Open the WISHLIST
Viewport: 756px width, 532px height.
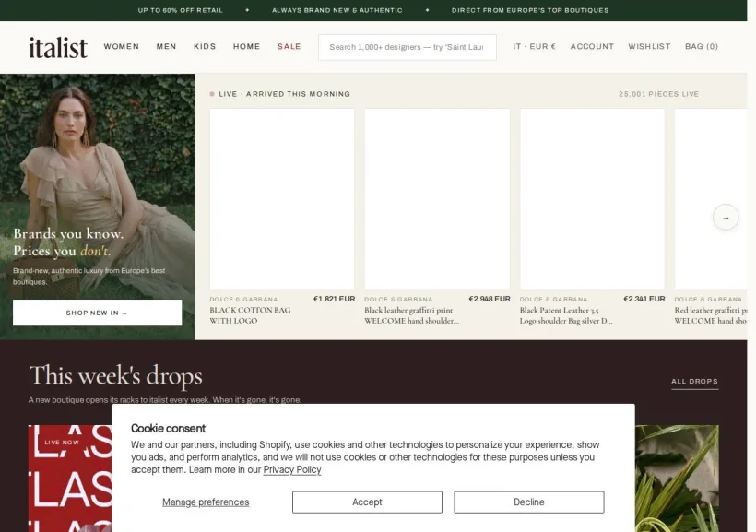click(x=649, y=47)
